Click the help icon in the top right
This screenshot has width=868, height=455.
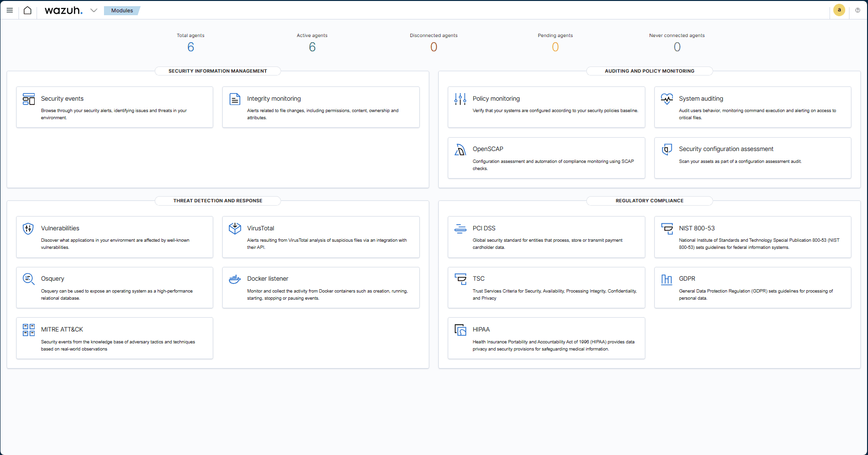[x=858, y=10]
